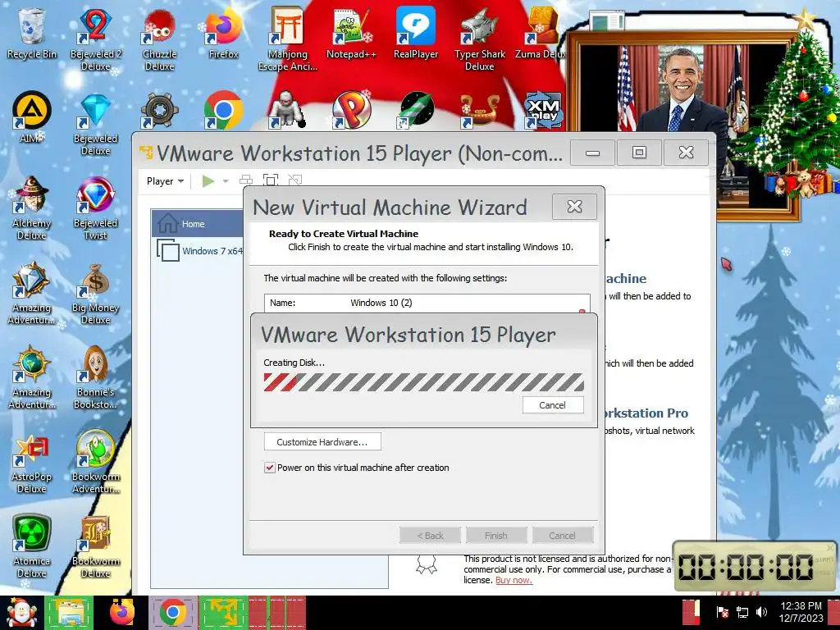Click Customize Hardware button

[x=322, y=442]
